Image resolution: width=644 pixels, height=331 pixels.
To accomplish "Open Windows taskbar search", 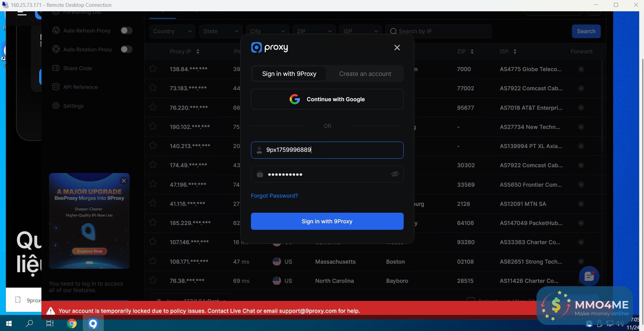I will pos(30,323).
